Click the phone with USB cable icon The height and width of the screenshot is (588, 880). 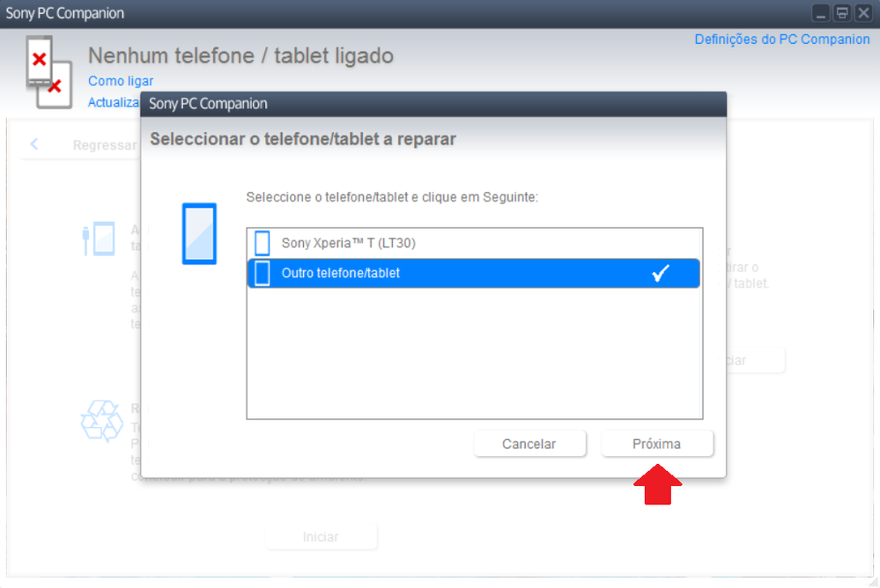tap(99, 239)
